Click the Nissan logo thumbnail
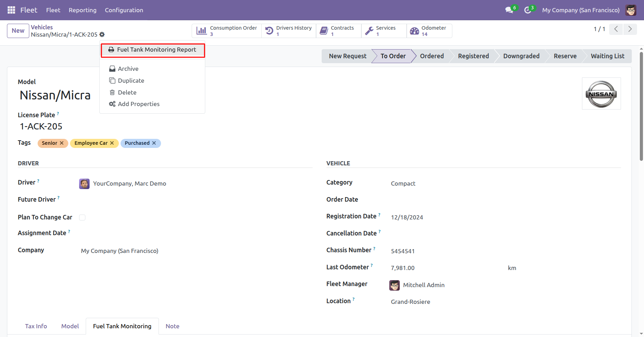 coord(601,93)
